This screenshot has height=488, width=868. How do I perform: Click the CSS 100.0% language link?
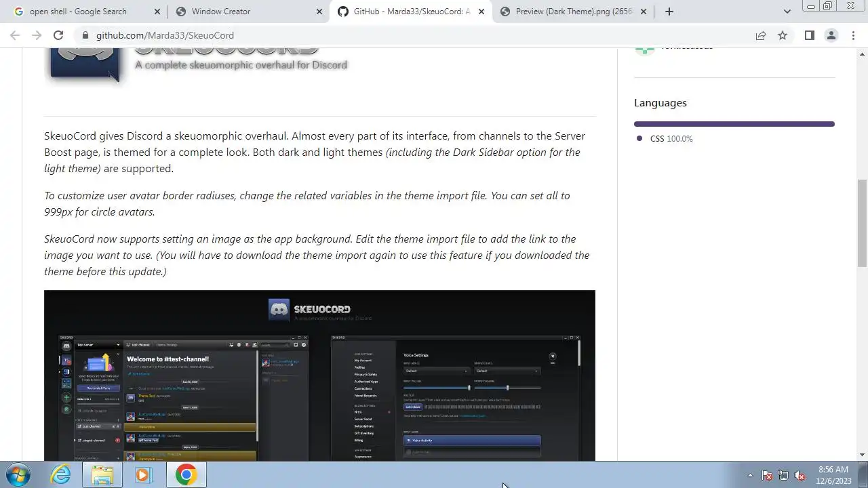(671, 138)
